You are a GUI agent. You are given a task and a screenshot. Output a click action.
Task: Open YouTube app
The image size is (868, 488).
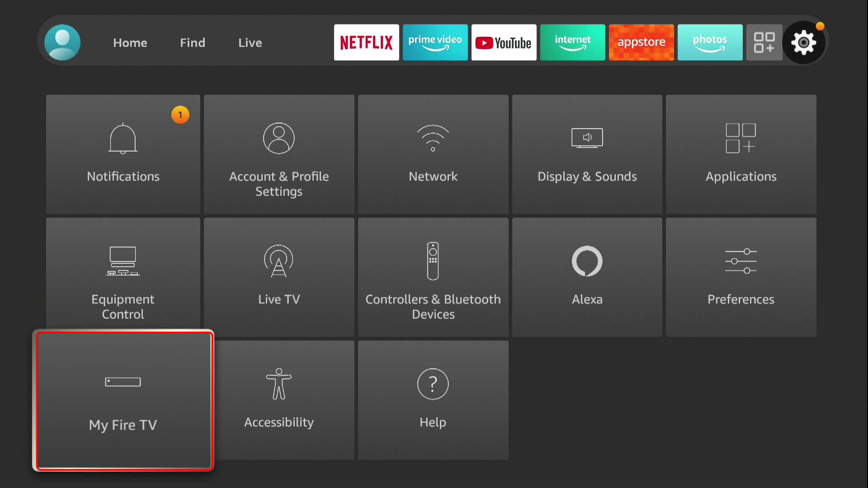tap(504, 42)
